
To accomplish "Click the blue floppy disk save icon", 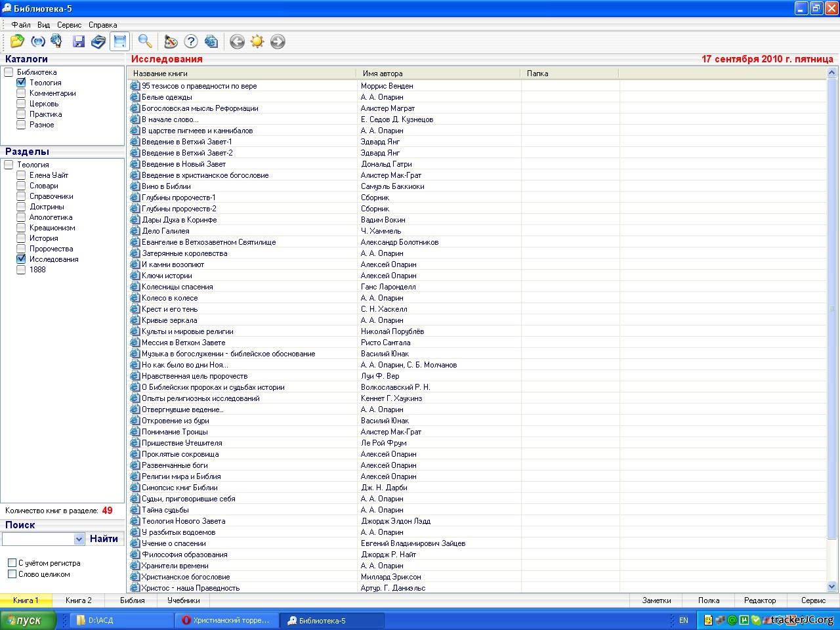I will click(79, 41).
